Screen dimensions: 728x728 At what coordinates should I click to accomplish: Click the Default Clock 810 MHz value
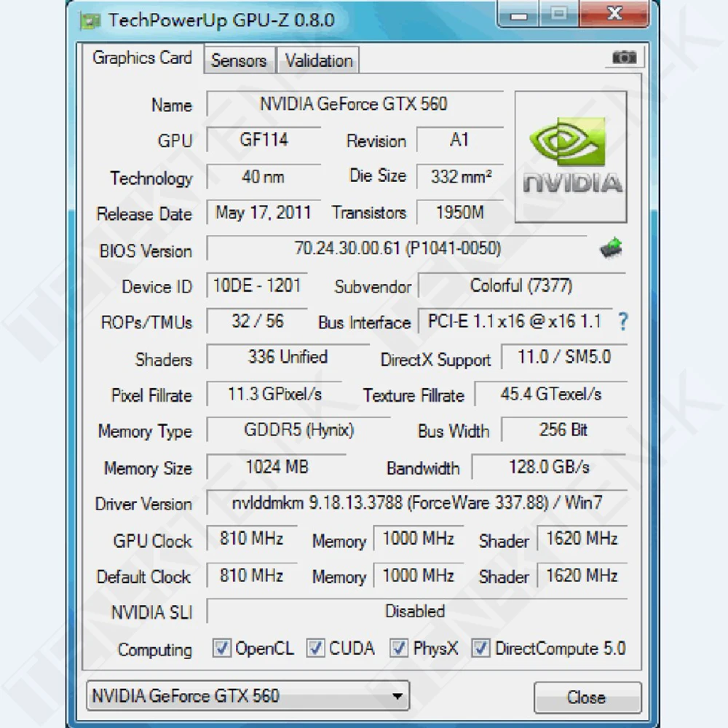(252, 576)
